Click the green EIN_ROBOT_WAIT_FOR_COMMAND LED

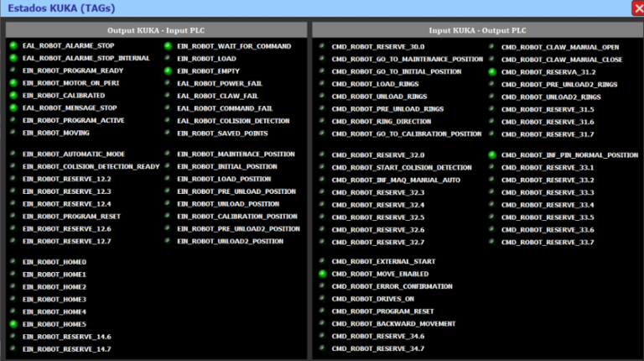click(x=168, y=46)
